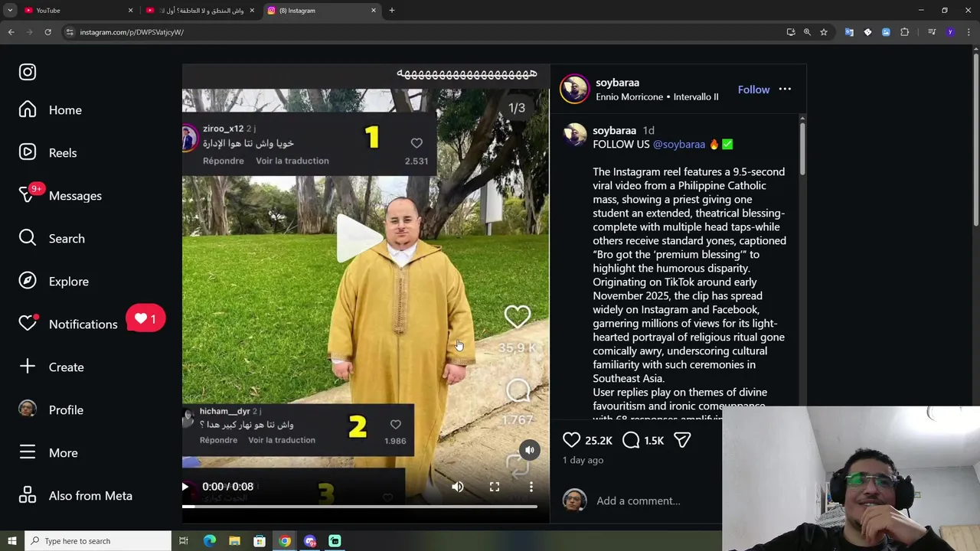Click the soybaraa username in post header
The height and width of the screenshot is (551, 980).
point(617,83)
